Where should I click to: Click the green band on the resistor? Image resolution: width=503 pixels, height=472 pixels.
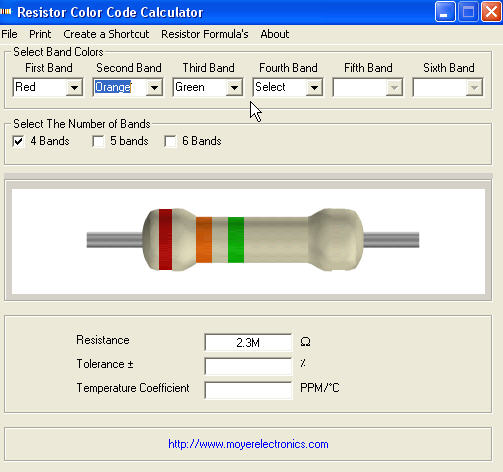[236, 240]
